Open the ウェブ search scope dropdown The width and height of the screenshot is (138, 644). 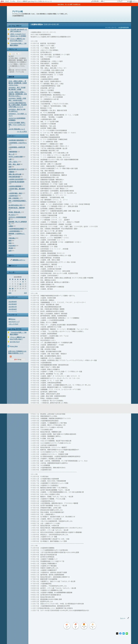123,1
